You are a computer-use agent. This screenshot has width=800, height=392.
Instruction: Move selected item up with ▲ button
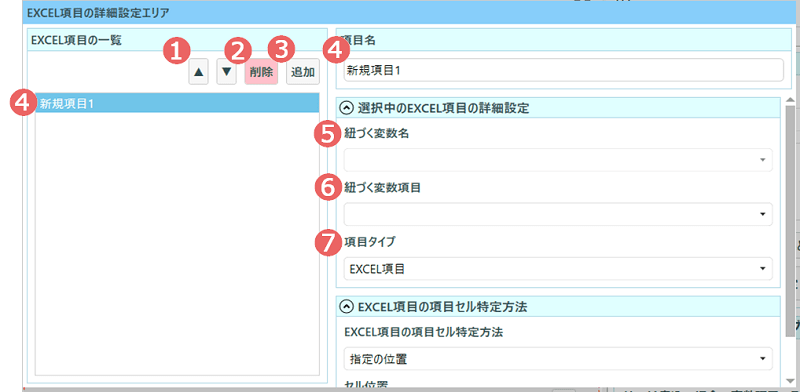click(x=198, y=72)
